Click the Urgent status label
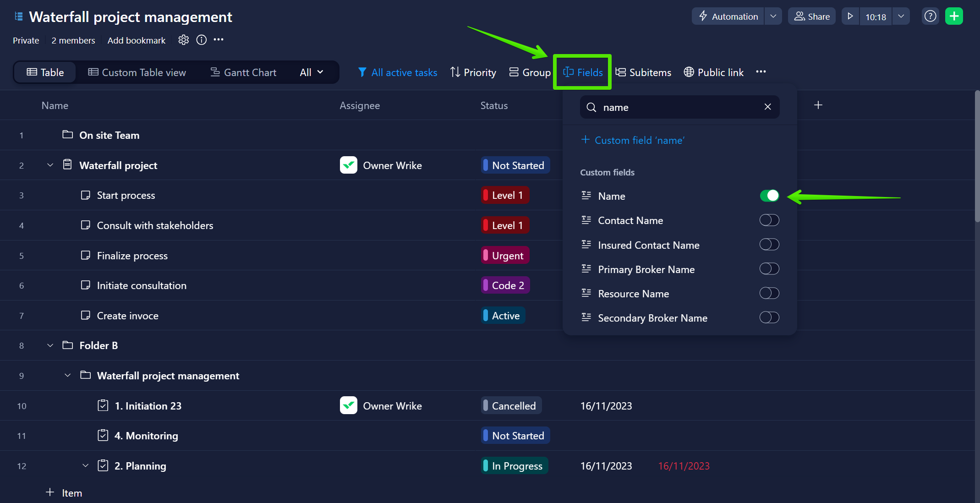The width and height of the screenshot is (980, 503). click(x=505, y=256)
